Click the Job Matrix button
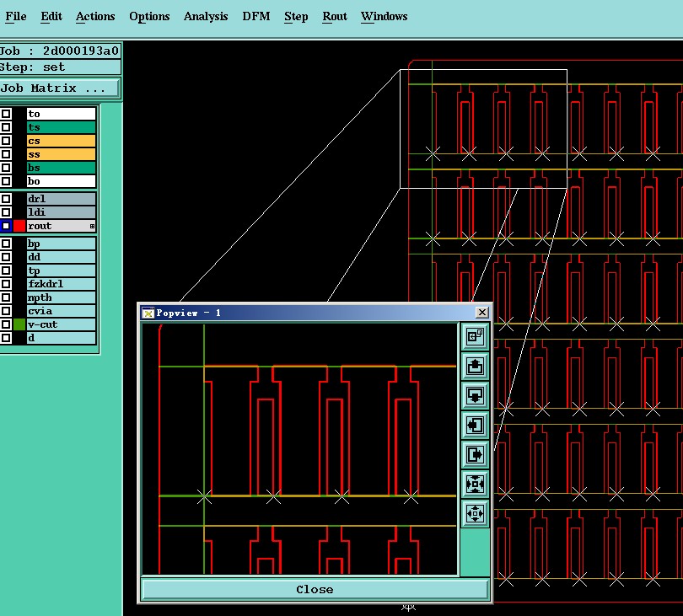 click(x=60, y=88)
